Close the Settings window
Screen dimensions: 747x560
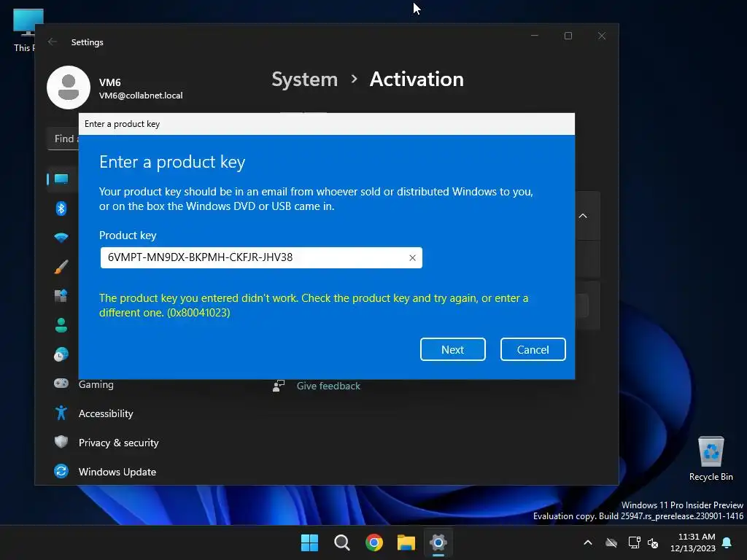point(602,36)
